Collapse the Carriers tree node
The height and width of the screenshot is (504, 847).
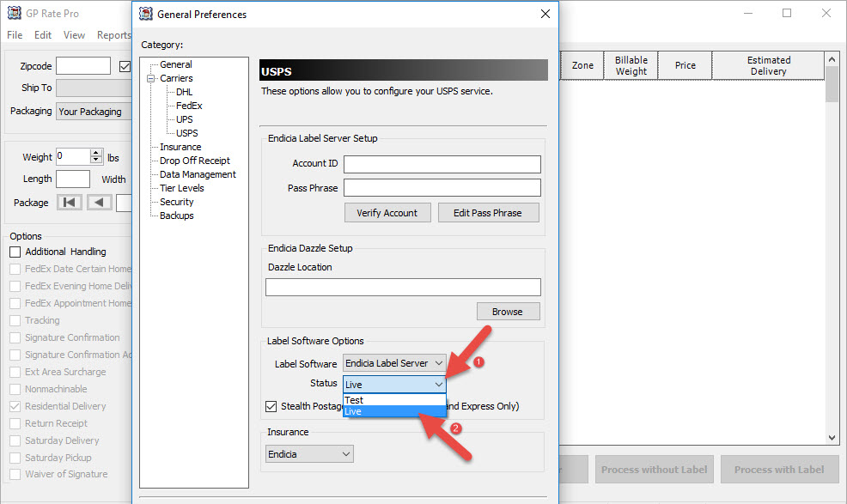click(150, 78)
